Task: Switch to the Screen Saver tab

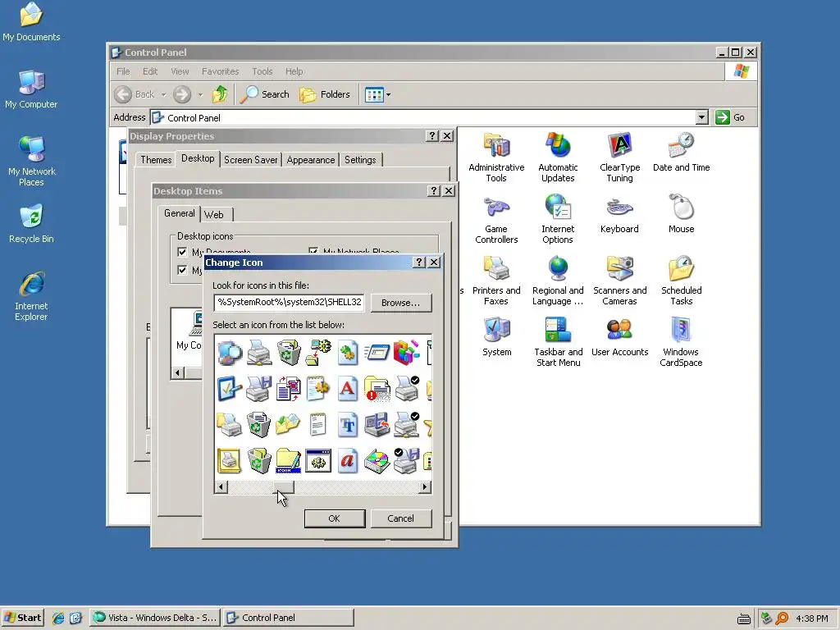Action: point(251,160)
